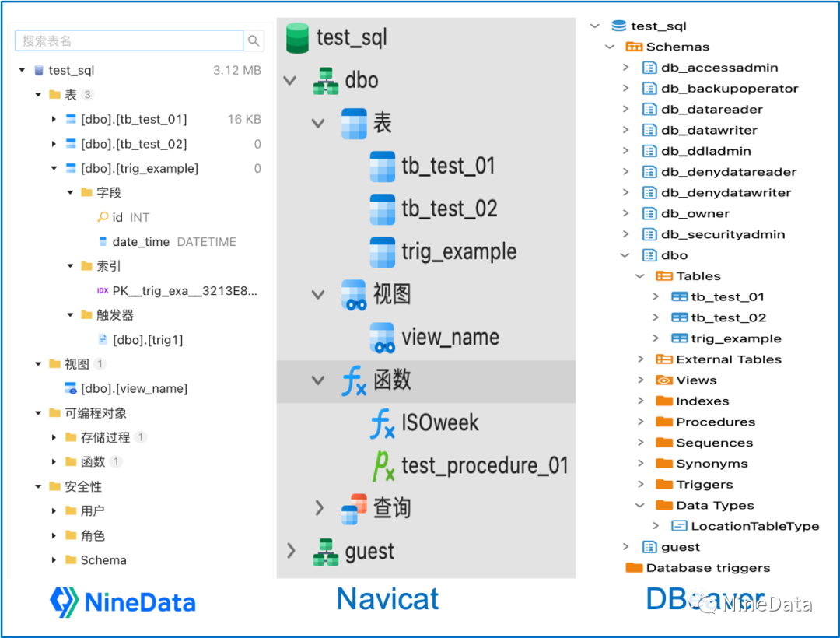Click the trig_example table icon in DBeaver
The height and width of the screenshot is (638, 840).
click(x=680, y=338)
